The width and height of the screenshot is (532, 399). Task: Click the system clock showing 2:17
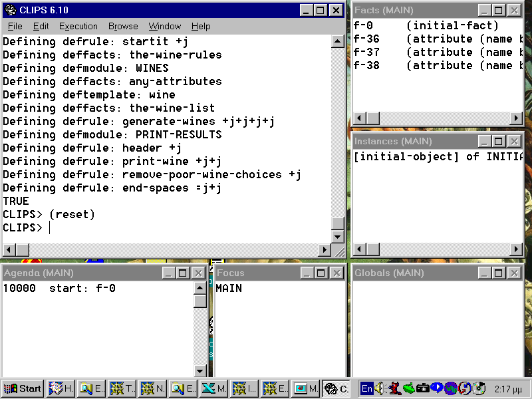(x=508, y=388)
